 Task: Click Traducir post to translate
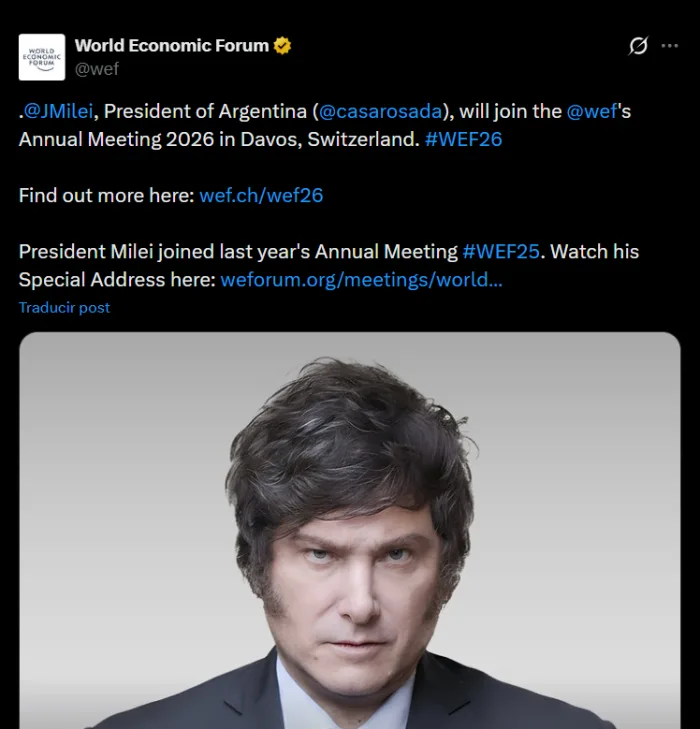pyautogui.click(x=64, y=308)
